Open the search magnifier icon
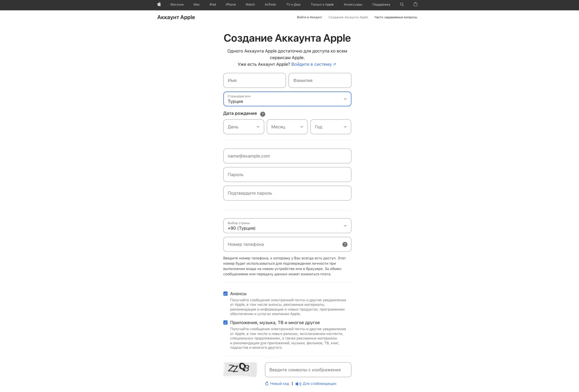This screenshot has width=579, height=392. point(402,5)
